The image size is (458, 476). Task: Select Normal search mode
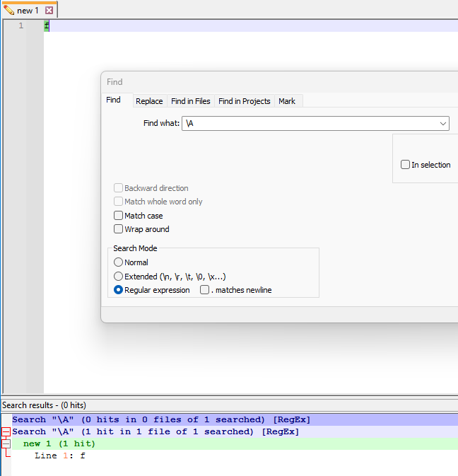point(119,262)
